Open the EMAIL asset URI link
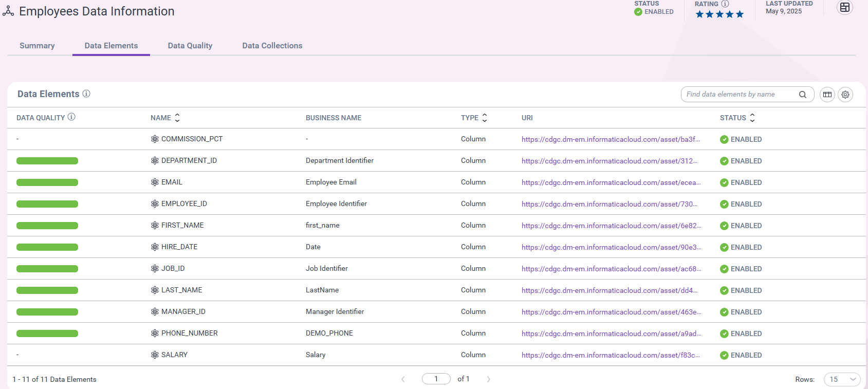868x389 pixels. (x=611, y=182)
